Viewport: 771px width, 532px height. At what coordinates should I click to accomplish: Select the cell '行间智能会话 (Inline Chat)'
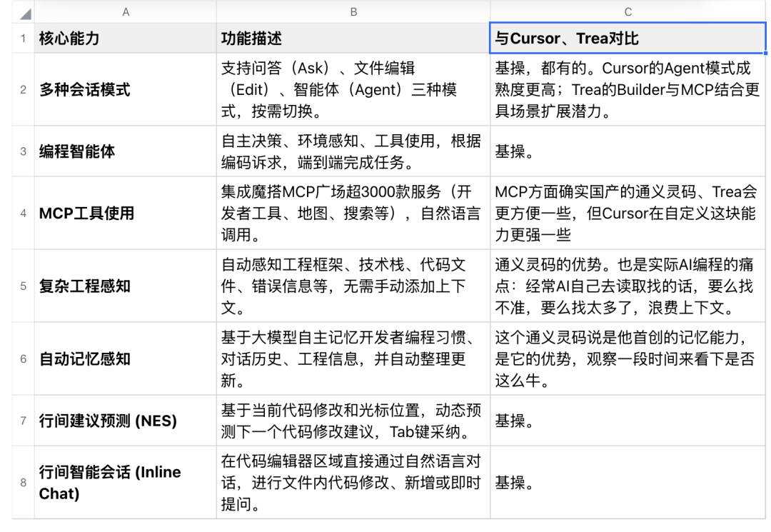(x=126, y=483)
